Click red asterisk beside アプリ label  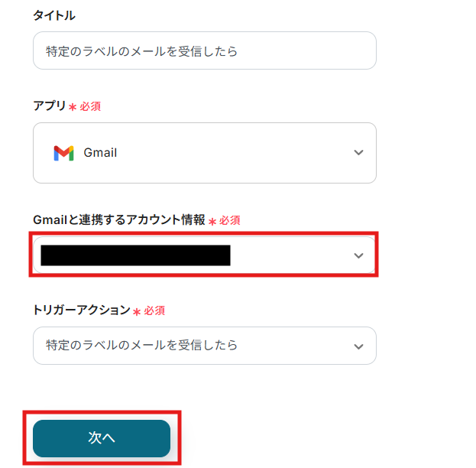coord(73,108)
